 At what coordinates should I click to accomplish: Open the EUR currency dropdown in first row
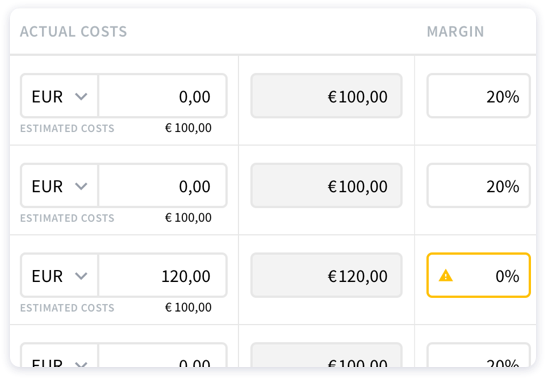pos(59,96)
